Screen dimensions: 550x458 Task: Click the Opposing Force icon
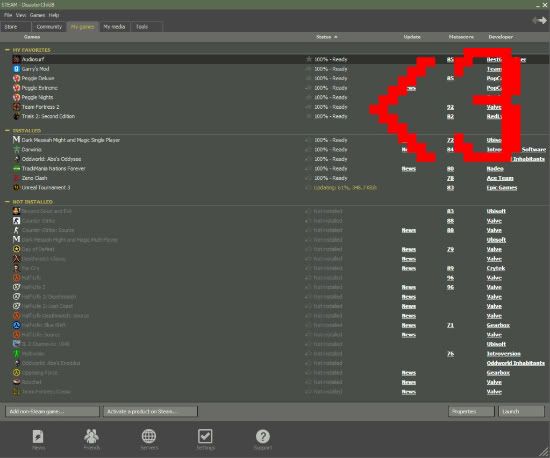pyautogui.click(x=16, y=372)
